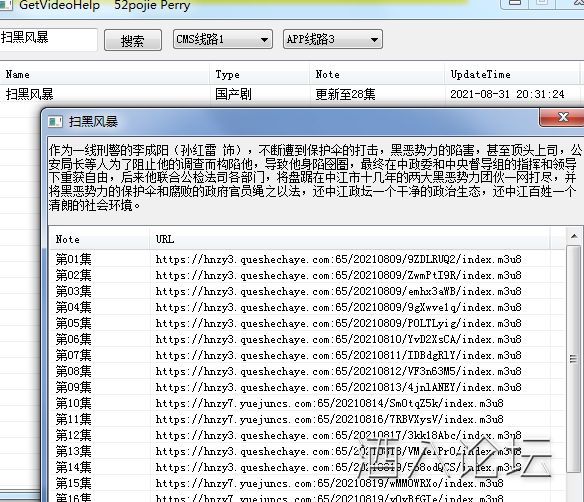The image size is (584, 502).
Task: Close the 扫黑风暴 detail dialog
Action: (x=562, y=117)
